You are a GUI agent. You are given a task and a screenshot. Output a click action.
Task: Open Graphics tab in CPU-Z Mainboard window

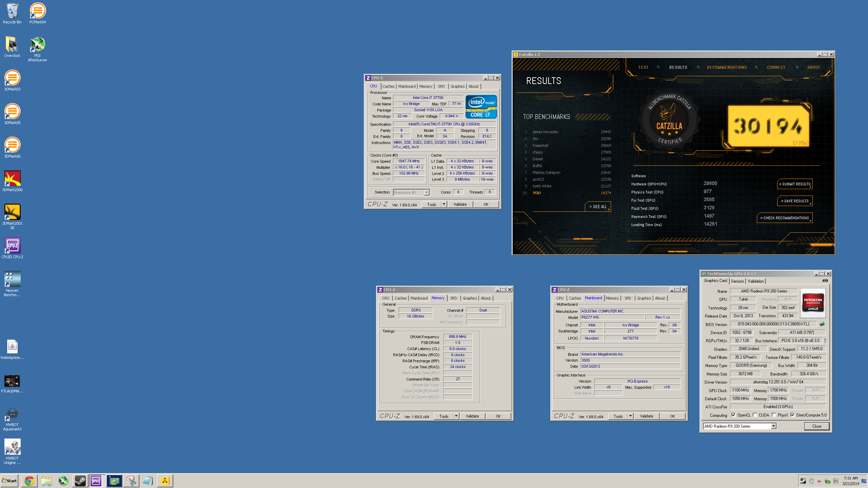coord(644,298)
